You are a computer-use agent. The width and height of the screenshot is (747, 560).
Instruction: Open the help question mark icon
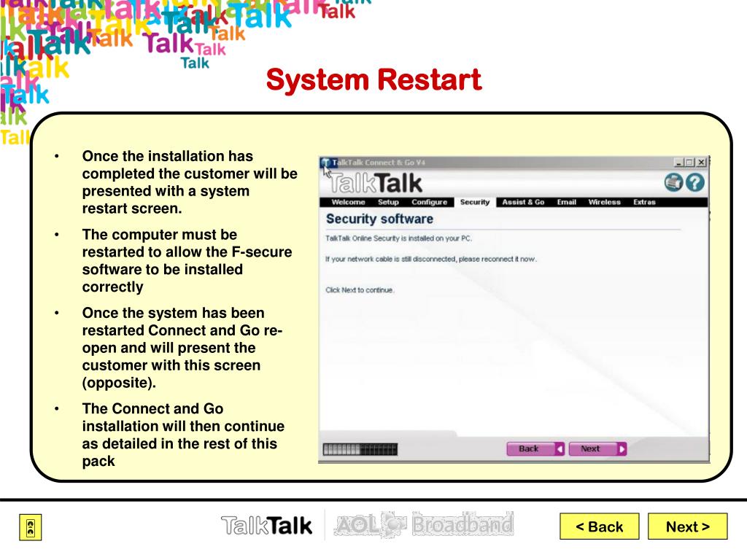pyautogui.click(x=695, y=182)
